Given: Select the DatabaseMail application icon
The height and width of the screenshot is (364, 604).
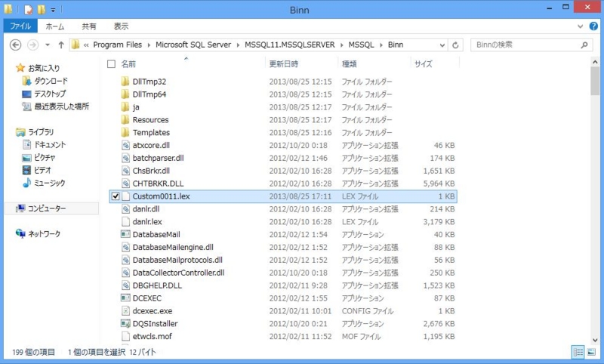Looking at the screenshot, I should [125, 235].
